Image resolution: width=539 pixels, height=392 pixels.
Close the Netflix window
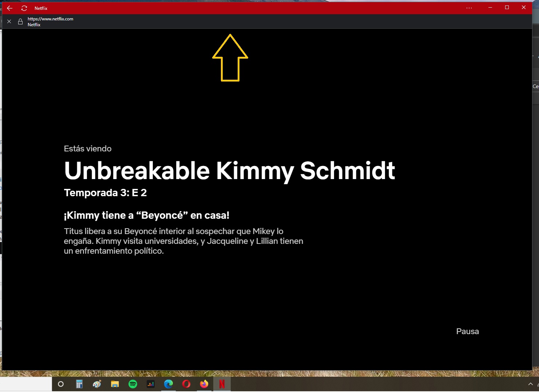point(524,8)
